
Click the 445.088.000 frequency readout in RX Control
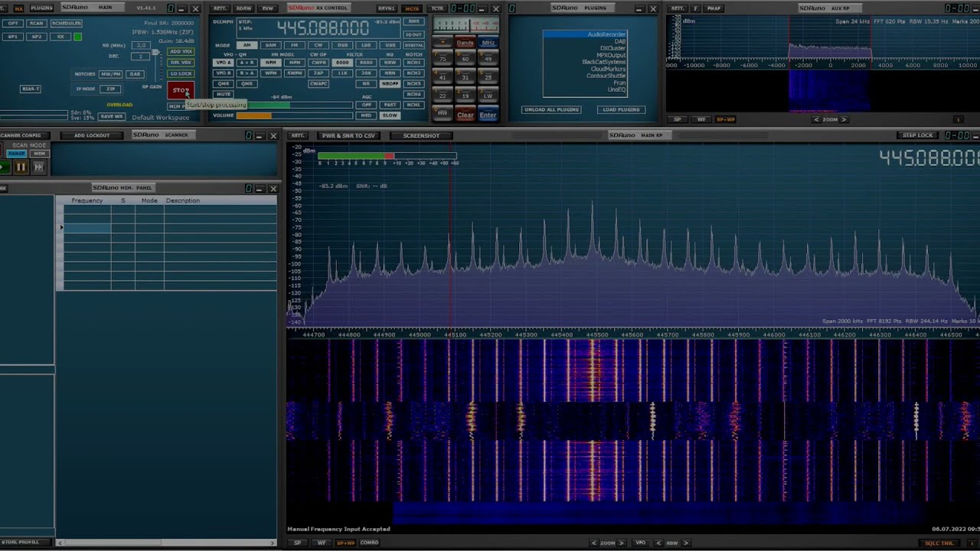[322, 28]
